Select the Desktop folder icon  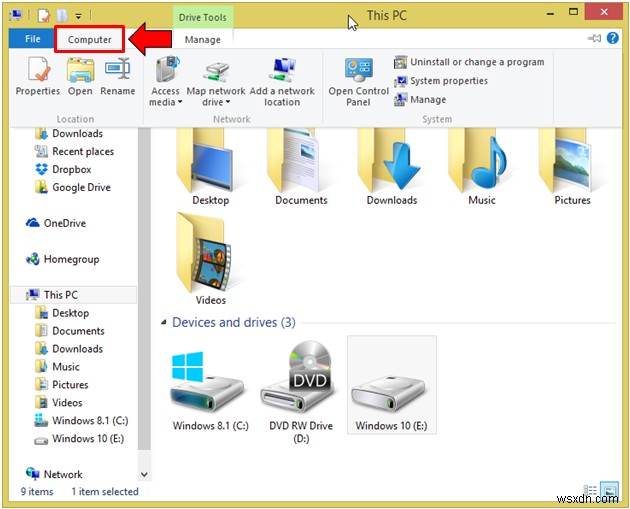pyautogui.click(x=211, y=167)
